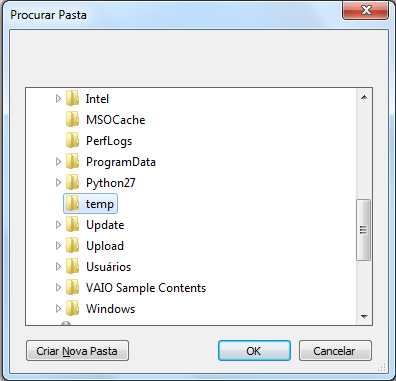
Task: Select the Upload folder icon
Action: tap(72, 245)
